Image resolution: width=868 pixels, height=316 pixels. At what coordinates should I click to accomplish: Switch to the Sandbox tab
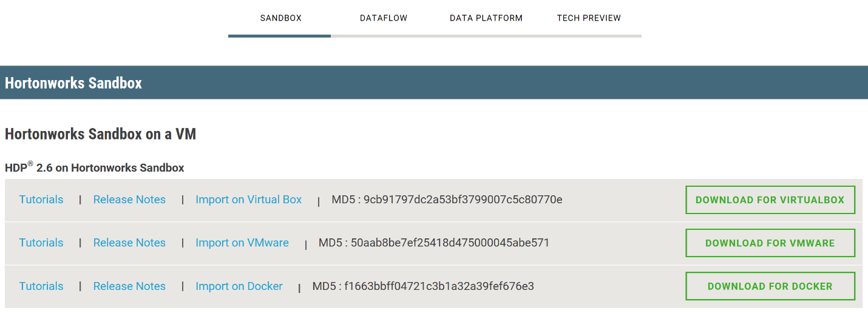pyautogui.click(x=280, y=18)
